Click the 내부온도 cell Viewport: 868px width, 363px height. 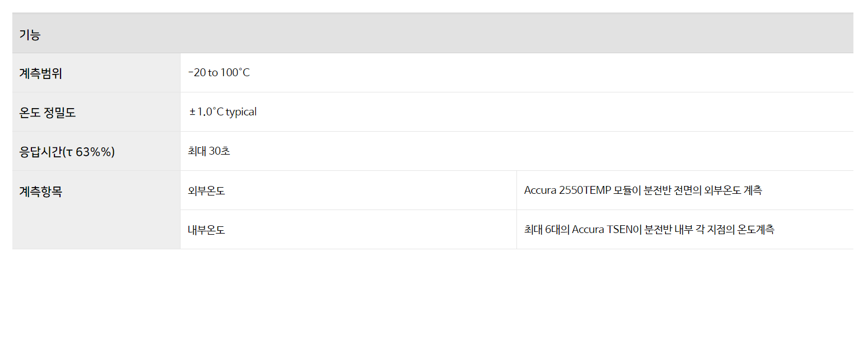pyautogui.click(x=348, y=230)
